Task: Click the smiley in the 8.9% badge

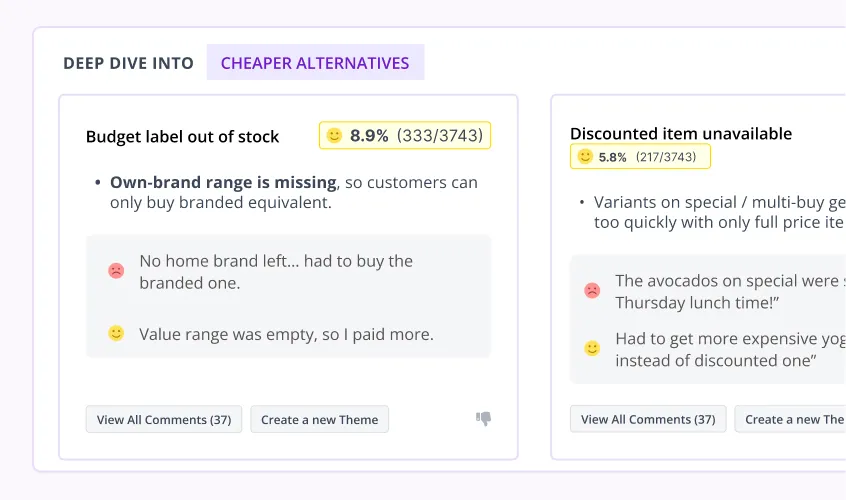Action: click(335, 135)
